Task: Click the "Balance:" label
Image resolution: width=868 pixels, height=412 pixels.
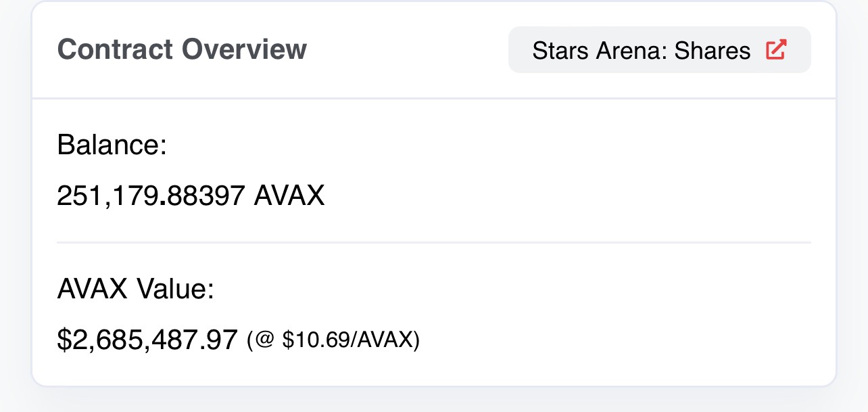Action: tap(112, 145)
